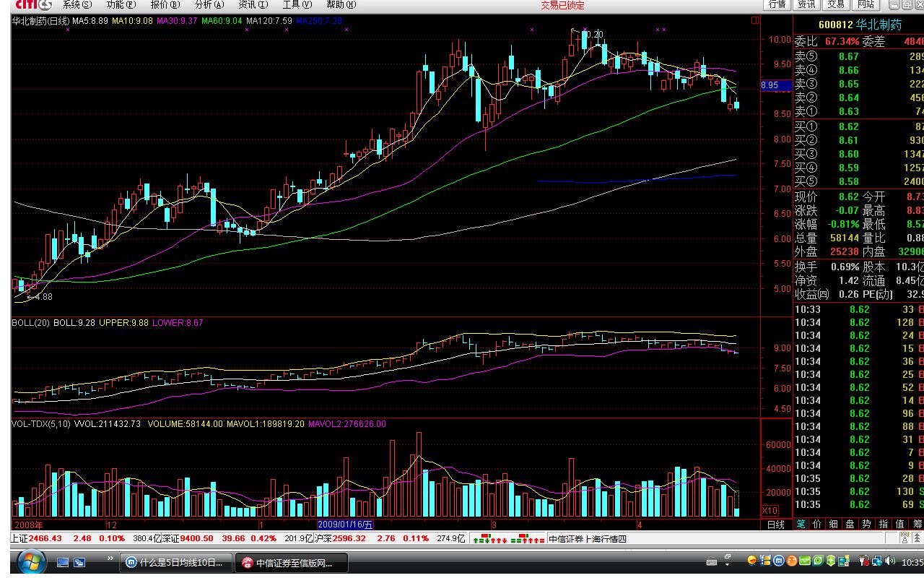Image resolution: width=924 pixels, height=578 pixels.
Task: Click the 交易 trading button
Action: (x=836, y=4)
